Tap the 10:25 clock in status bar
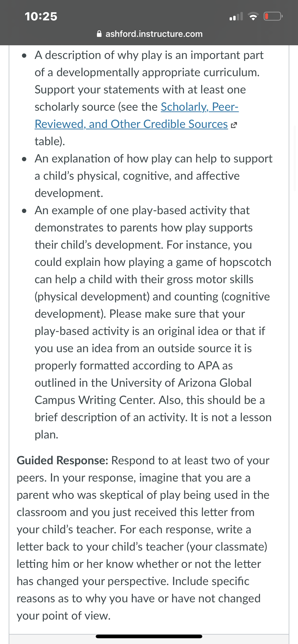This screenshot has height=644, width=298. [x=41, y=17]
